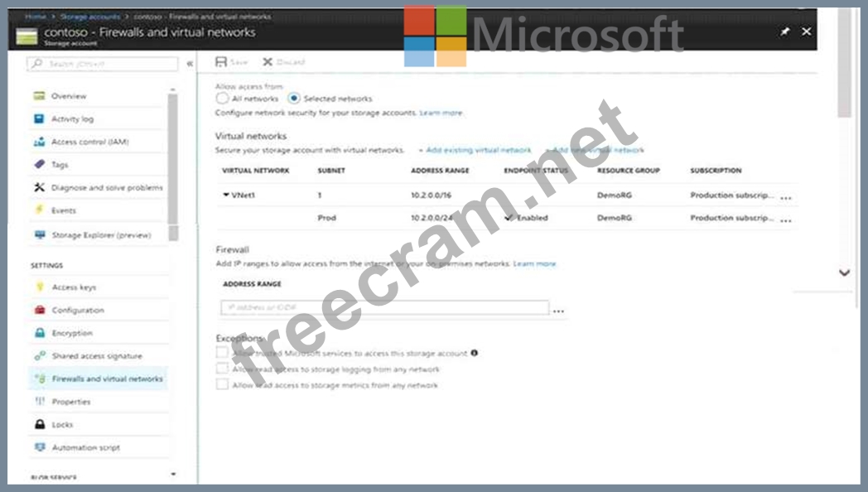
Task: Open the ellipsis menu for VNet1 row
Action: 785,198
